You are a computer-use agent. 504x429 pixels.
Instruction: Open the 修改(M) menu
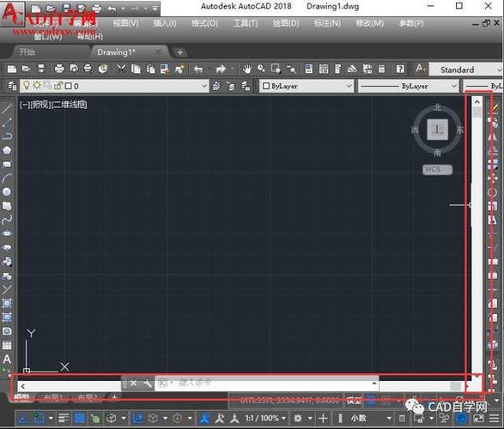[370, 23]
